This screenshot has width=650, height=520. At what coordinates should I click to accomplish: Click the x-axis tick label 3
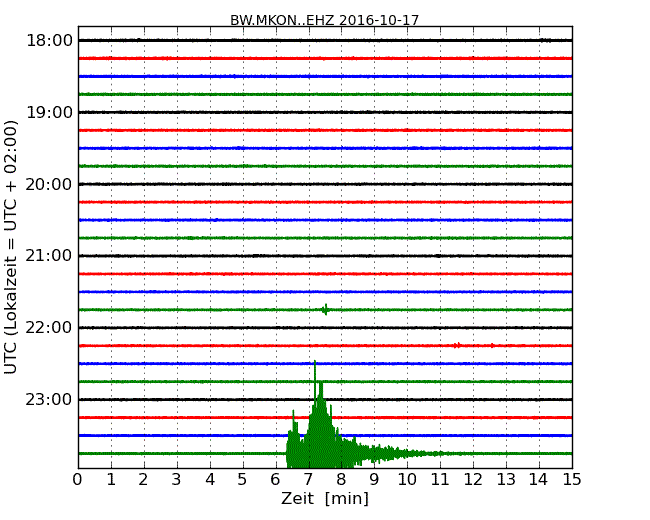177,480
